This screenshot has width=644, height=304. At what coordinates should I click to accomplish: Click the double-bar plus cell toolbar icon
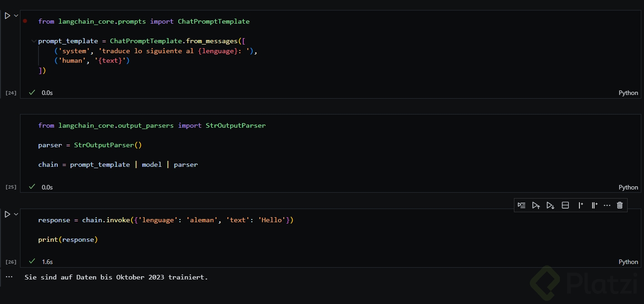594,205
